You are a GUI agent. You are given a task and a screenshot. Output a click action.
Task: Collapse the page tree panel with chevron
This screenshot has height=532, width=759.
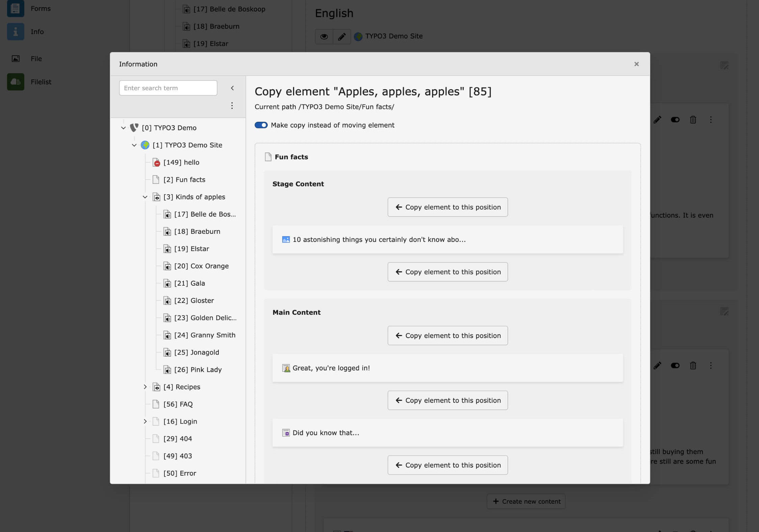pyautogui.click(x=232, y=88)
